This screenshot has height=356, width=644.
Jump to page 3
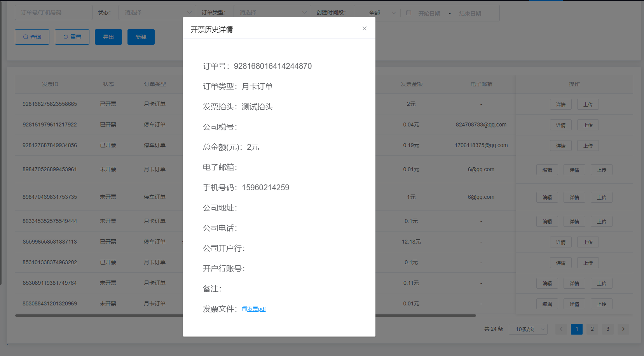point(607,329)
